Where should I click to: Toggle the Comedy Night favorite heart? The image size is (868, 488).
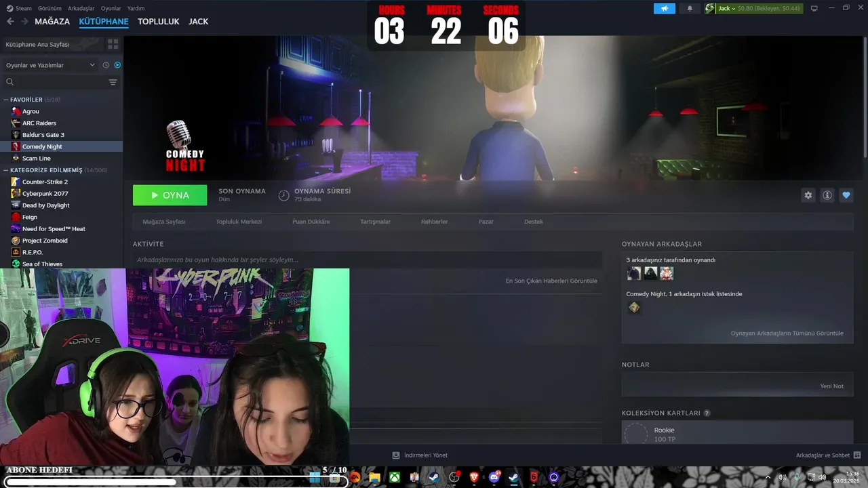tap(846, 195)
